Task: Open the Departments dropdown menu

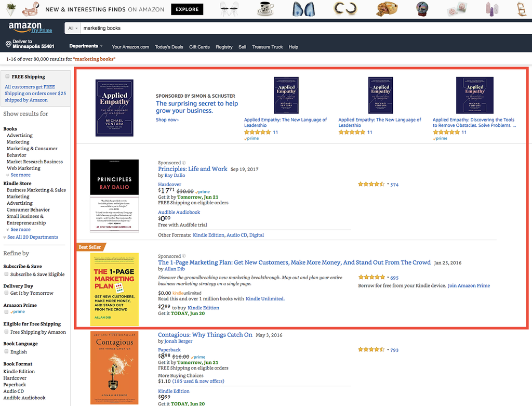Action: [86, 46]
